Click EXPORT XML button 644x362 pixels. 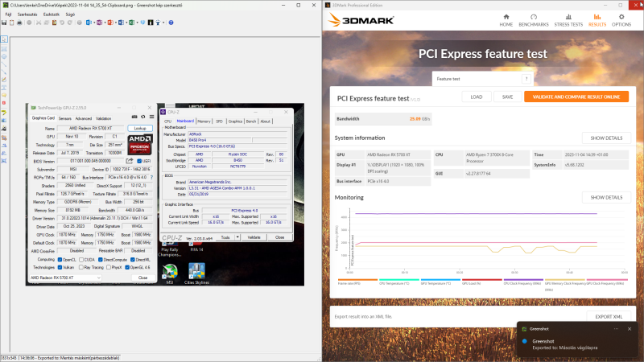click(x=609, y=317)
